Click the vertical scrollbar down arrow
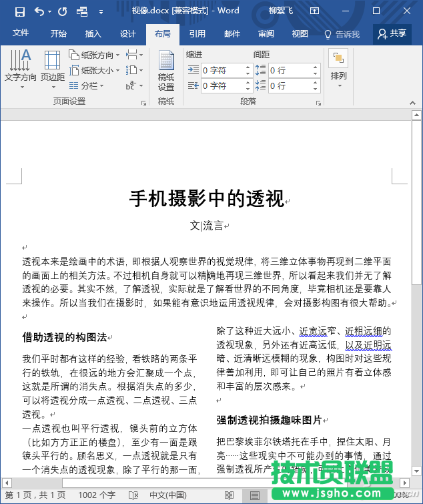The width and height of the screenshot is (423, 504). (416, 471)
